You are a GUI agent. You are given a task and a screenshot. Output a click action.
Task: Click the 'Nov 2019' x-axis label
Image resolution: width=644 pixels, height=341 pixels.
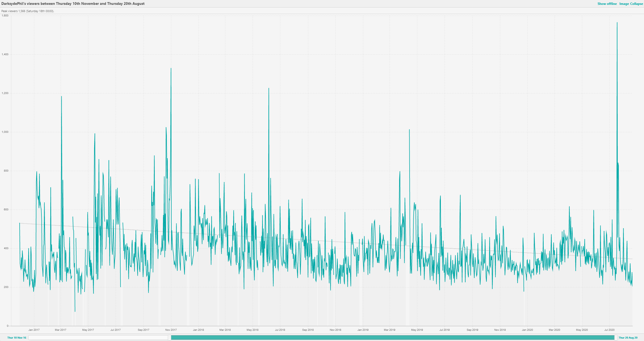click(500, 330)
